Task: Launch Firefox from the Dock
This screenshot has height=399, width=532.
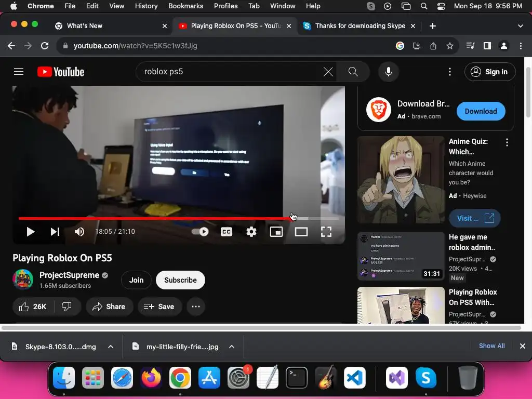Action: click(151, 378)
